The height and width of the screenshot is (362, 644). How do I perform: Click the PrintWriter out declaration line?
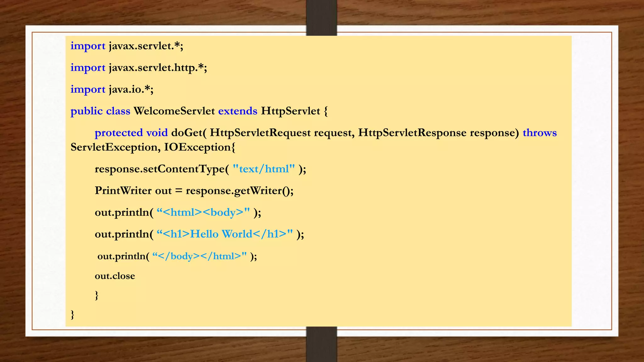coord(194,191)
